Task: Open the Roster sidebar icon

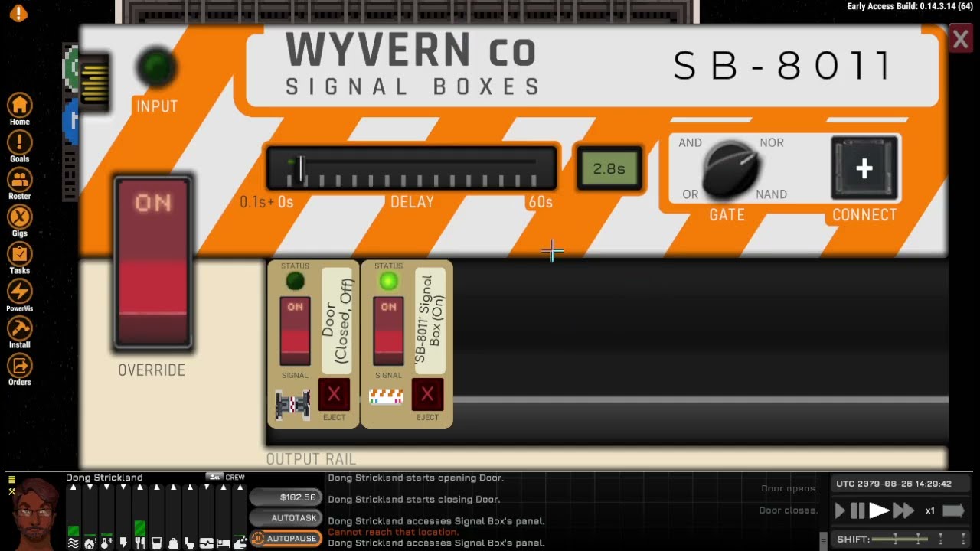Action: [19, 180]
